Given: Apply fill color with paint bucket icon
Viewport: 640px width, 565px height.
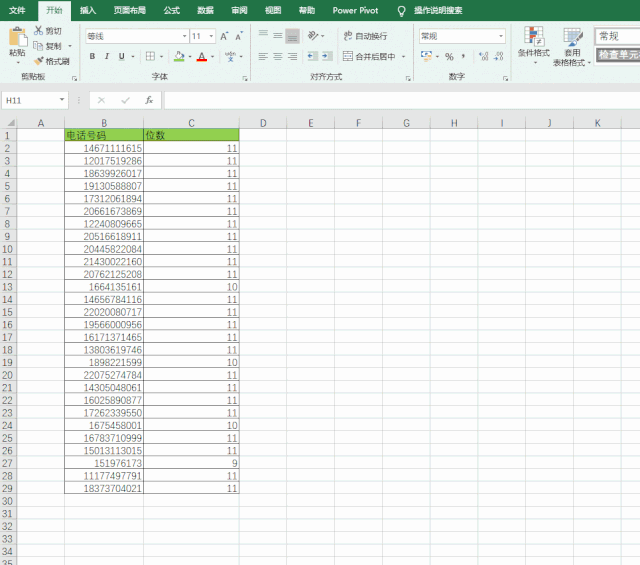Looking at the screenshot, I should 179,56.
